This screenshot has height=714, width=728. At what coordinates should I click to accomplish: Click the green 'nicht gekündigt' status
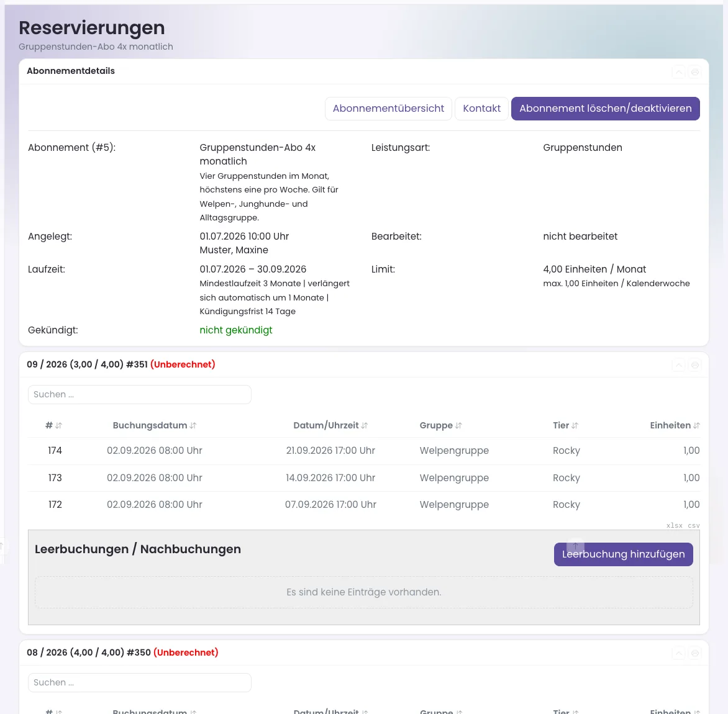236,330
